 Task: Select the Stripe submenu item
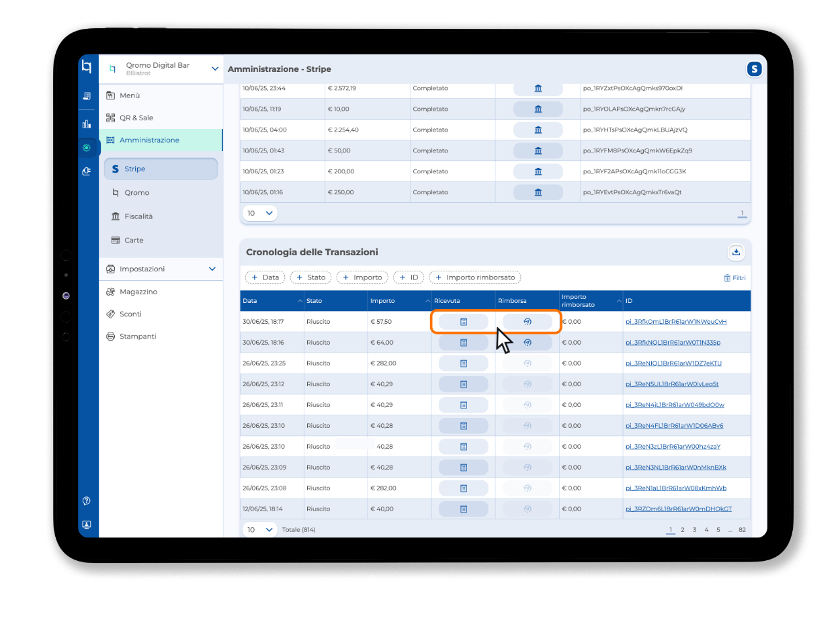tap(161, 169)
